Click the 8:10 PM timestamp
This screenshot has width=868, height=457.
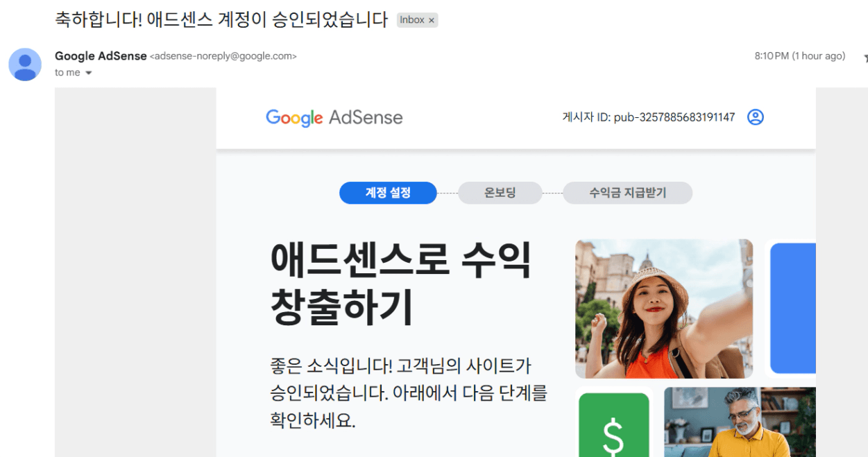click(800, 56)
